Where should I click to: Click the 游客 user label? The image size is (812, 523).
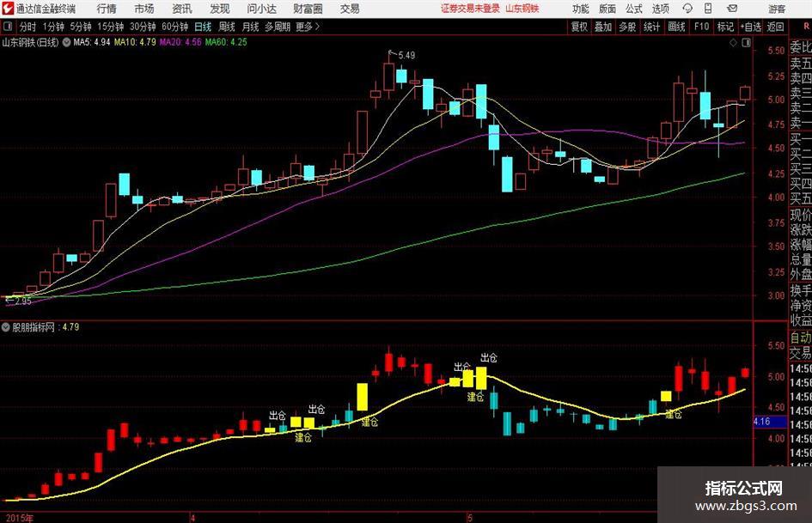point(777,9)
